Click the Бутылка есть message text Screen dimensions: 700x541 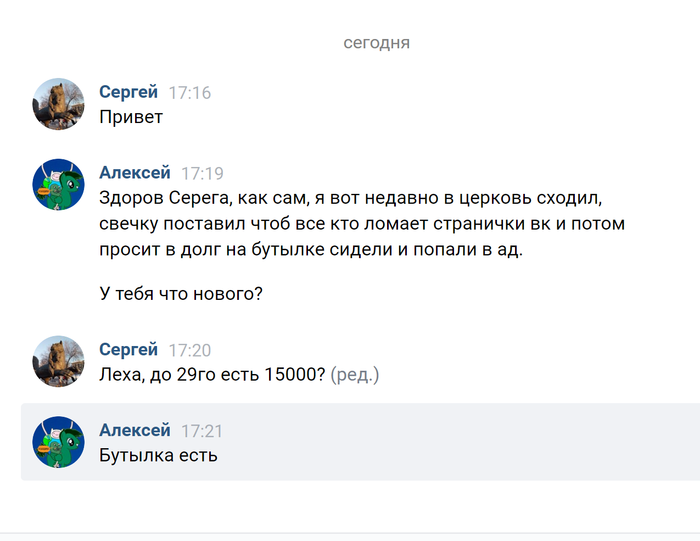(x=158, y=455)
